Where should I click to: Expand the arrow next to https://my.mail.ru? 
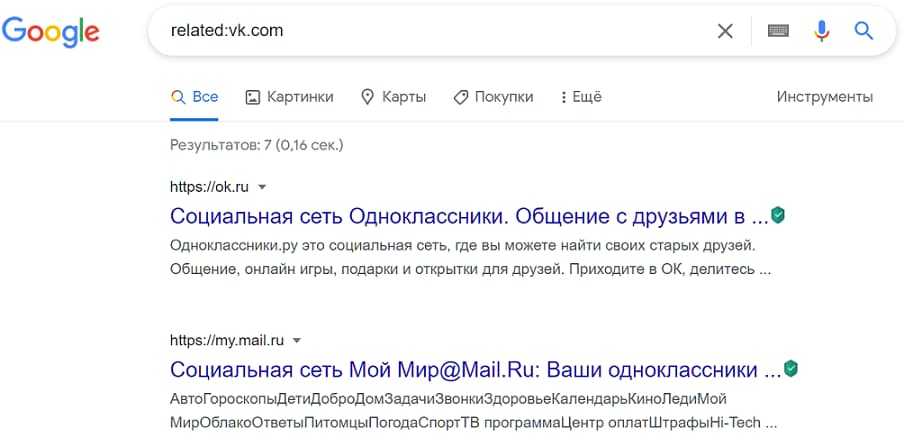(297, 341)
